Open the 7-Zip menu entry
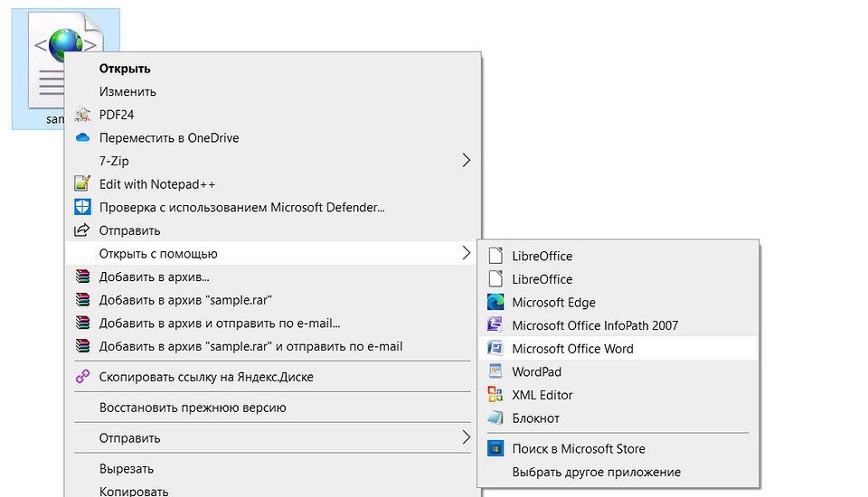The image size is (868, 497). [273, 161]
